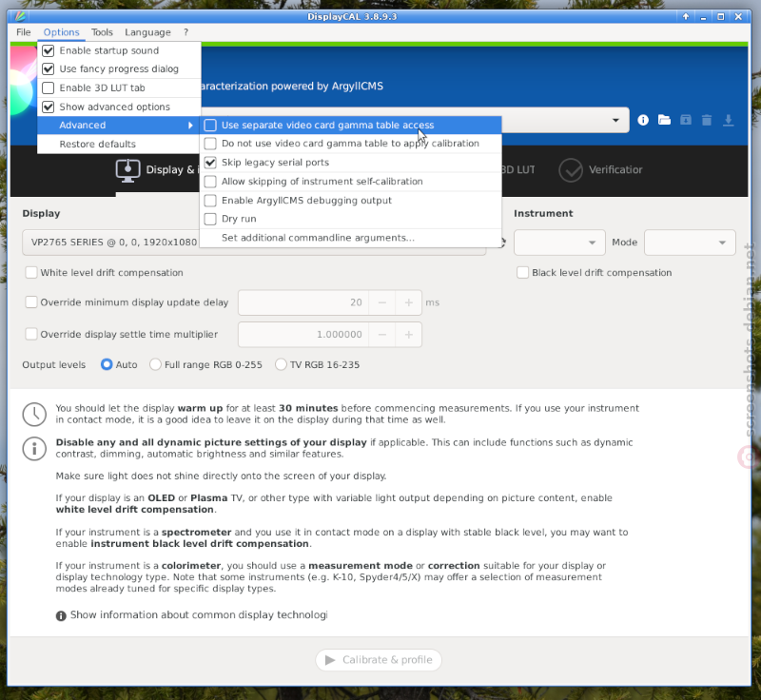Check Do not use video card gamma table
Image resolution: width=761 pixels, height=700 pixels.
click(350, 144)
